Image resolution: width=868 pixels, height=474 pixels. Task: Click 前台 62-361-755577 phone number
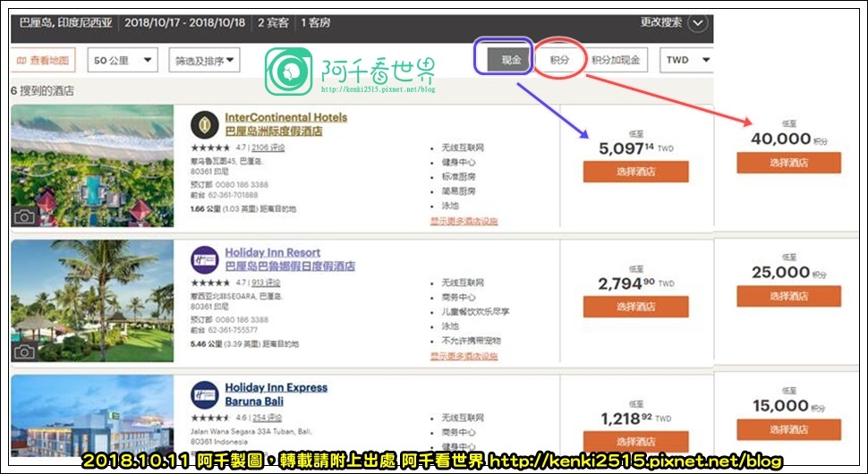pyautogui.click(x=225, y=330)
